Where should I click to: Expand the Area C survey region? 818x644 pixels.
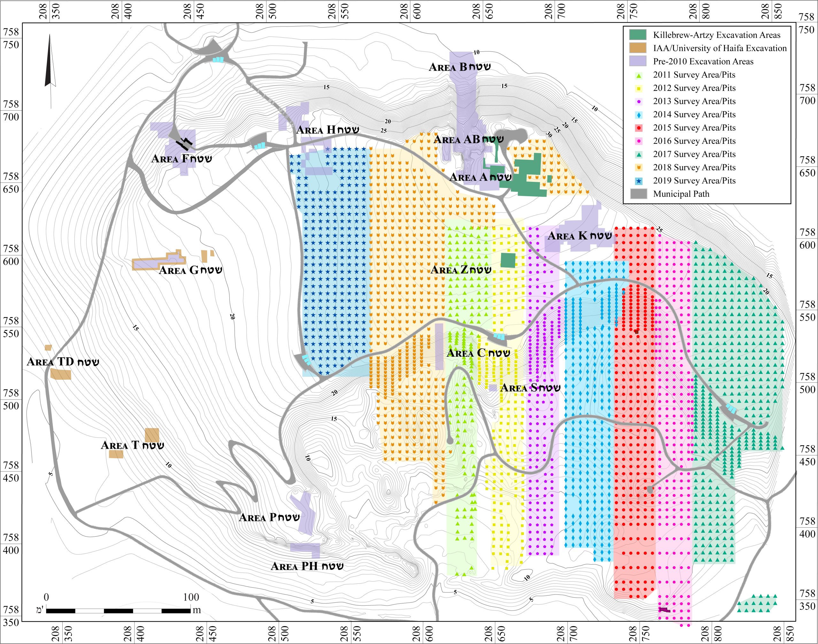478,353
